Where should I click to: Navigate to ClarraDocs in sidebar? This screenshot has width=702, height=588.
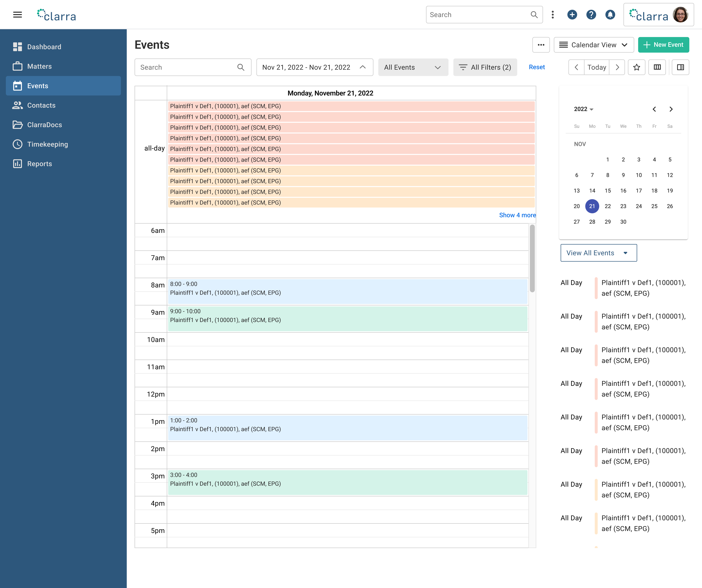coord(45,125)
